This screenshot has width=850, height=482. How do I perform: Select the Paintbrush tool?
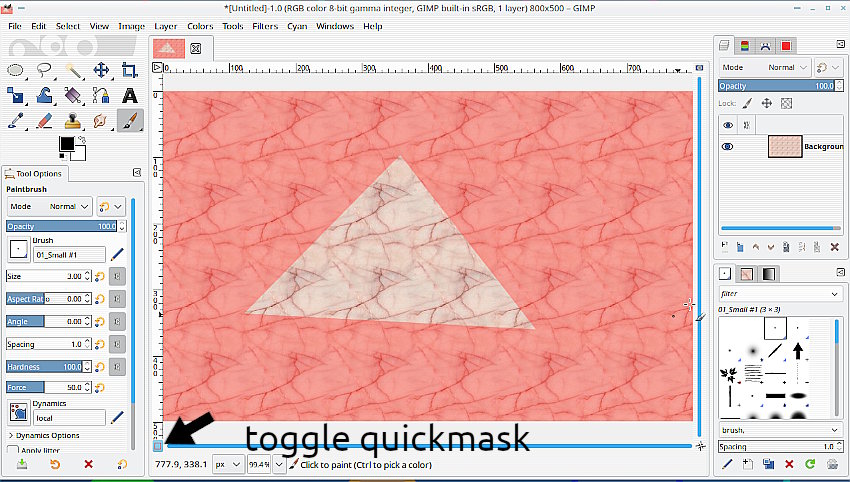click(x=130, y=120)
